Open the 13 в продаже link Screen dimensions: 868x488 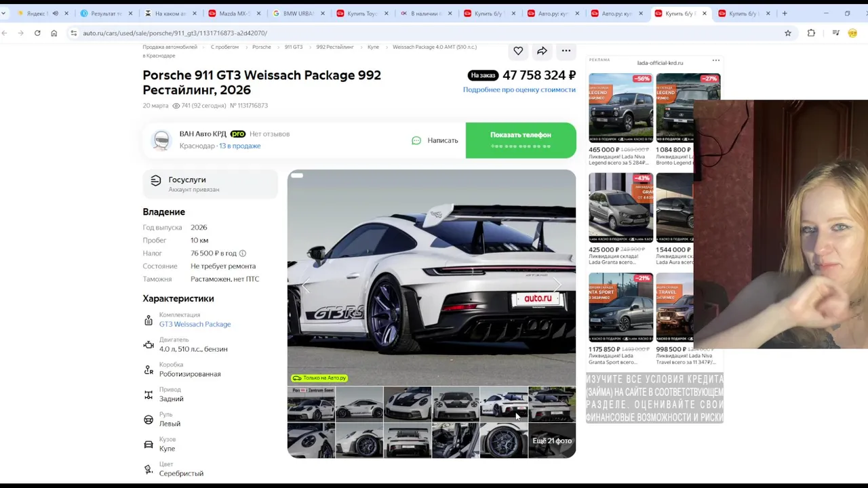[x=239, y=146]
